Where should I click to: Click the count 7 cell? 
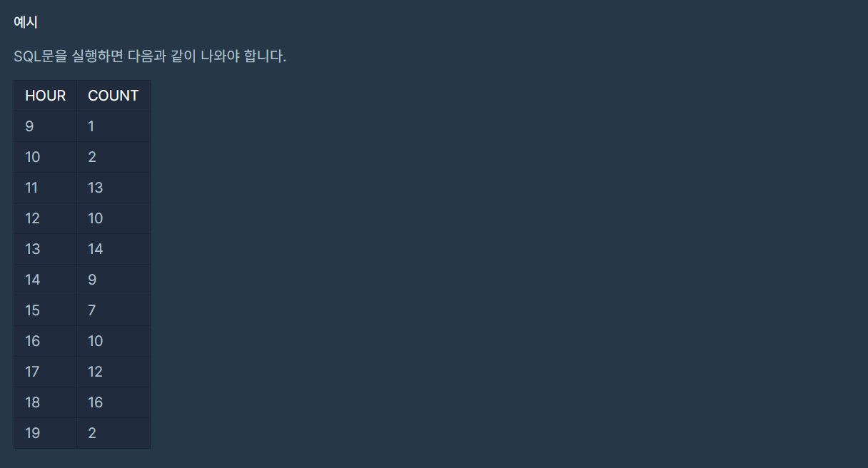click(113, 310)
